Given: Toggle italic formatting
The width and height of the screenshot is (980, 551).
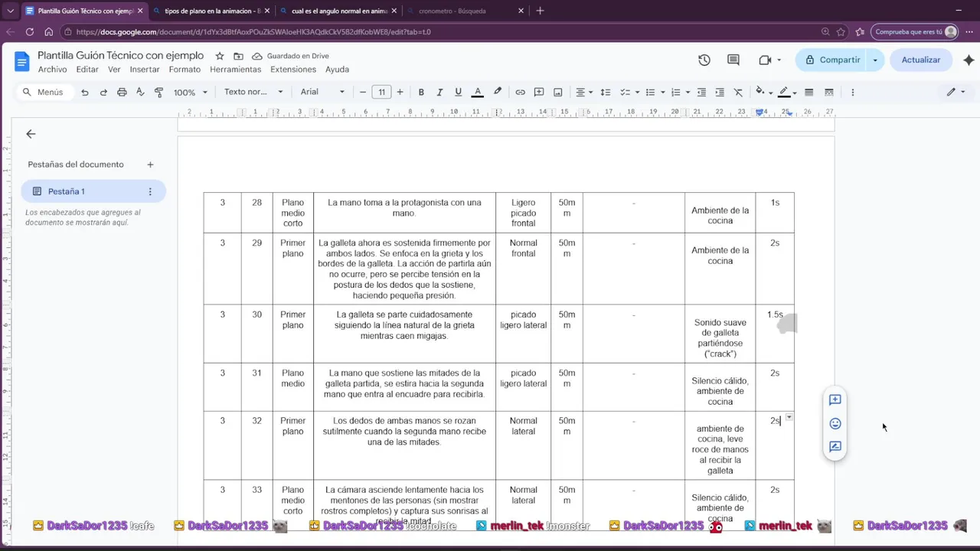Looking at the screenshot, I should tap(439, 92).
